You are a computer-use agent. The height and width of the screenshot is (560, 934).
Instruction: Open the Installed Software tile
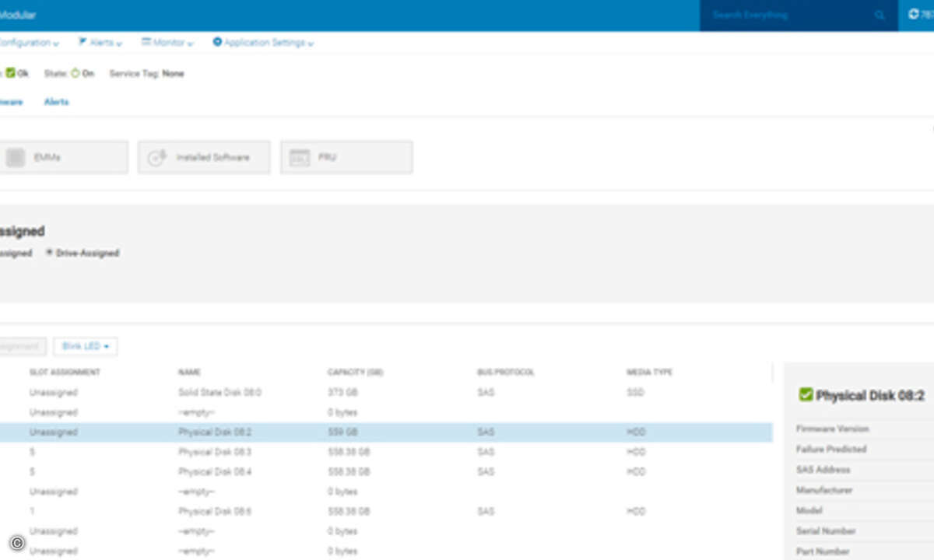pos(204,157)
